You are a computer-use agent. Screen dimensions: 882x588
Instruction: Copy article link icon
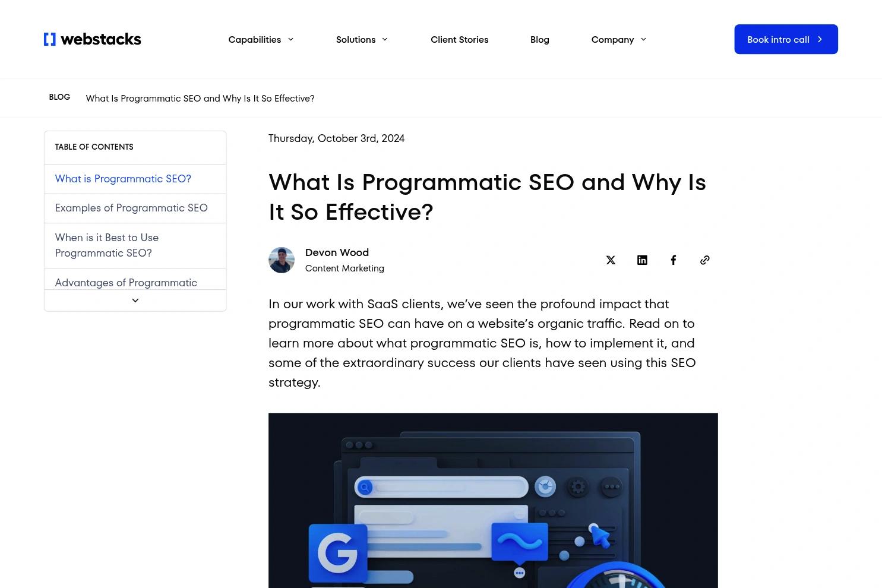click(x=705, y=260)
